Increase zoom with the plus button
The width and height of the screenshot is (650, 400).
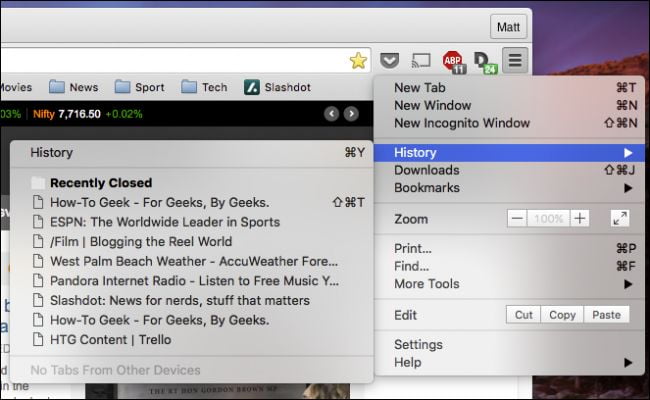tap(580, 218)
